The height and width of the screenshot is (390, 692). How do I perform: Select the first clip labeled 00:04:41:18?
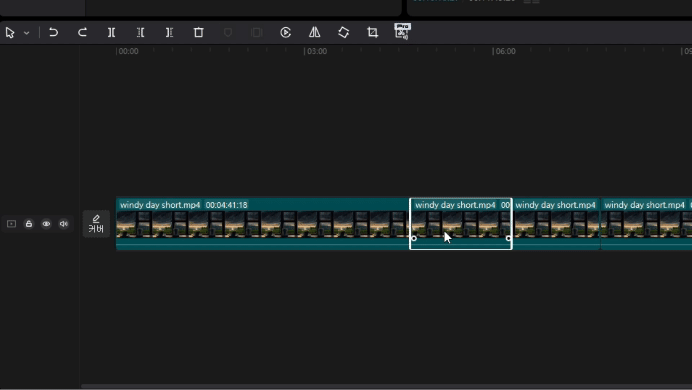263,224
